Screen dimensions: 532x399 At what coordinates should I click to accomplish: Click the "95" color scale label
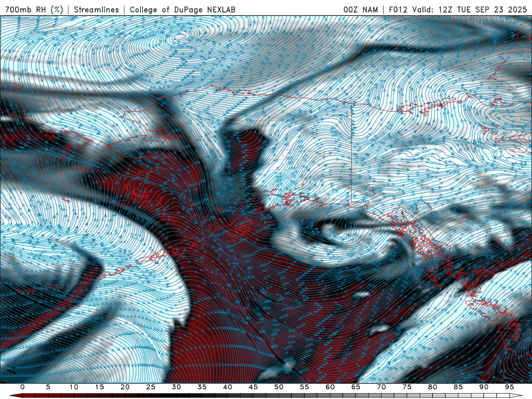[509, 387]
